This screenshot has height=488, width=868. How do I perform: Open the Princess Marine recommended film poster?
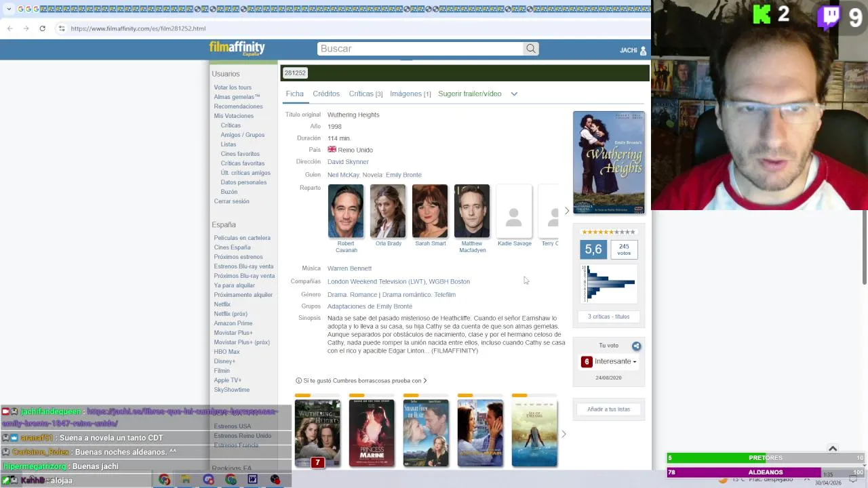pos(372,433)
